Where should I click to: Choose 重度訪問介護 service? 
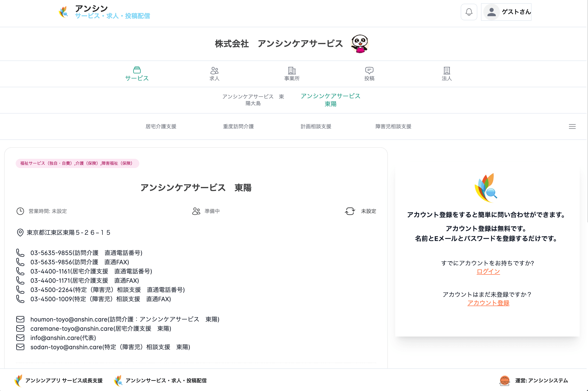tap(238, 126)
